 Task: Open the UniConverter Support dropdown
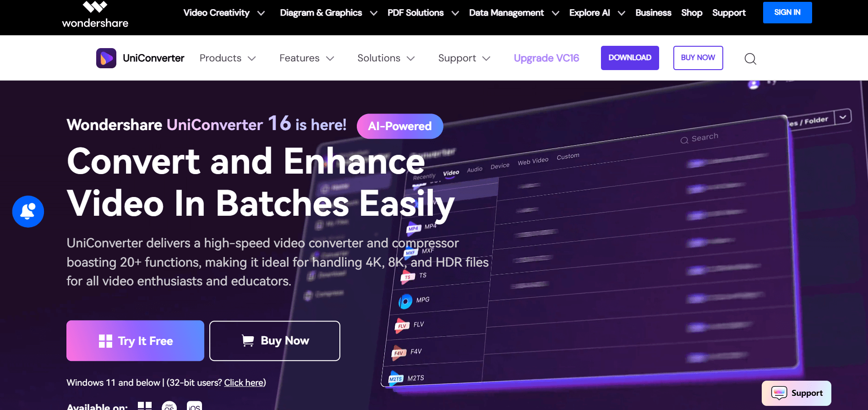464,58
